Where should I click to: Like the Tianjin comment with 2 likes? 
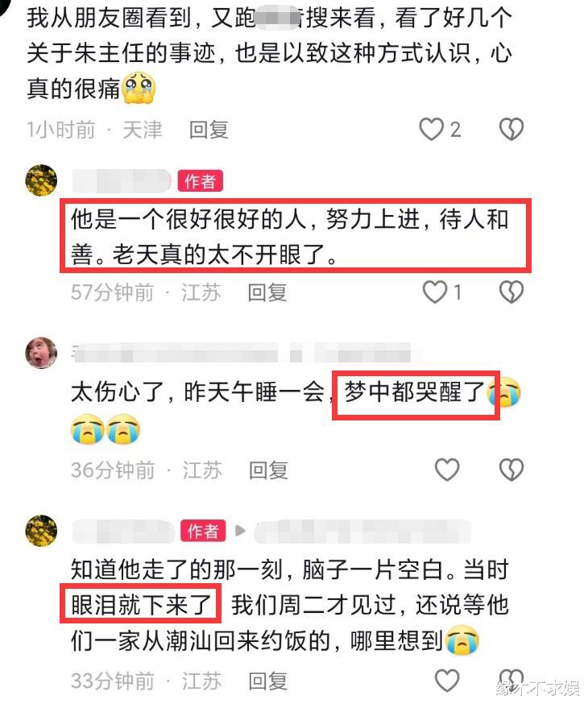432,130
